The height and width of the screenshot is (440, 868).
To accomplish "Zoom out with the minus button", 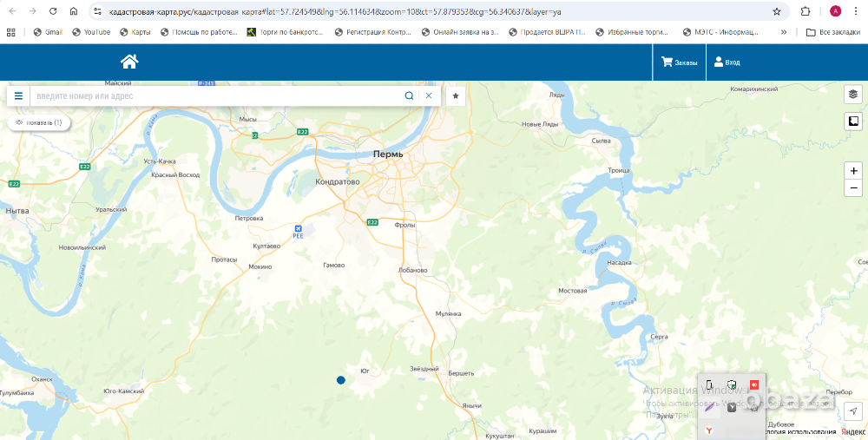I will [x=854, y=188].
